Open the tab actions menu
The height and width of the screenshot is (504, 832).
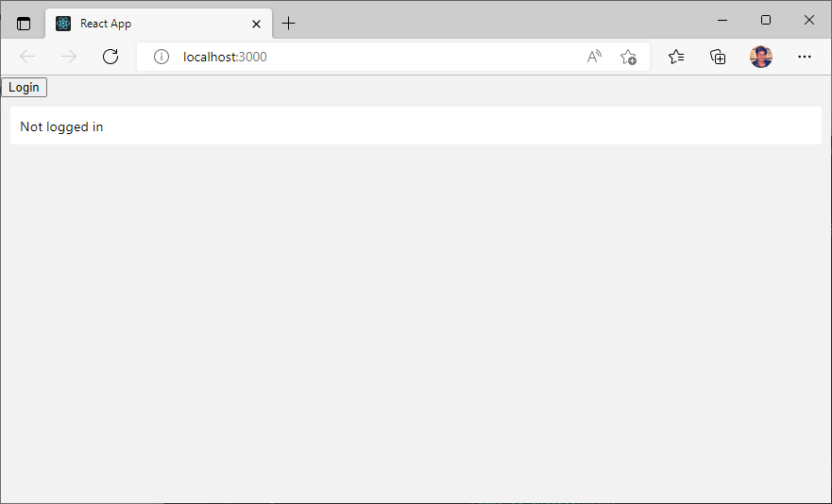point(24,24)
